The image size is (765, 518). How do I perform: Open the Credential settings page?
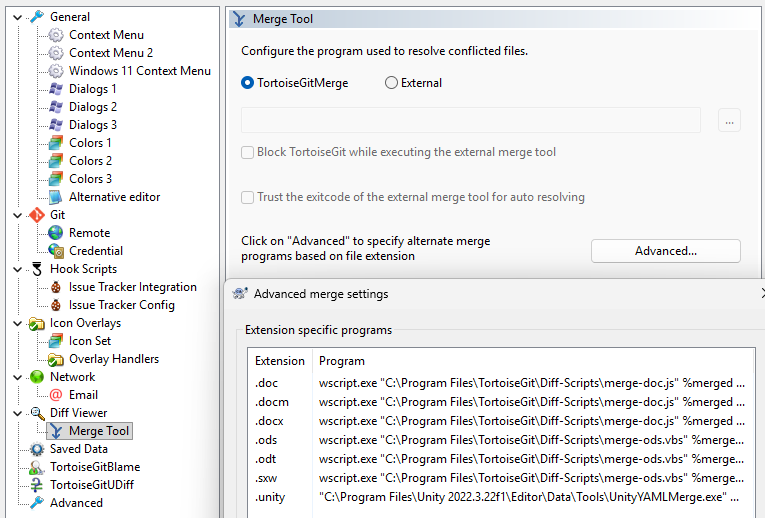click(96, 251)
